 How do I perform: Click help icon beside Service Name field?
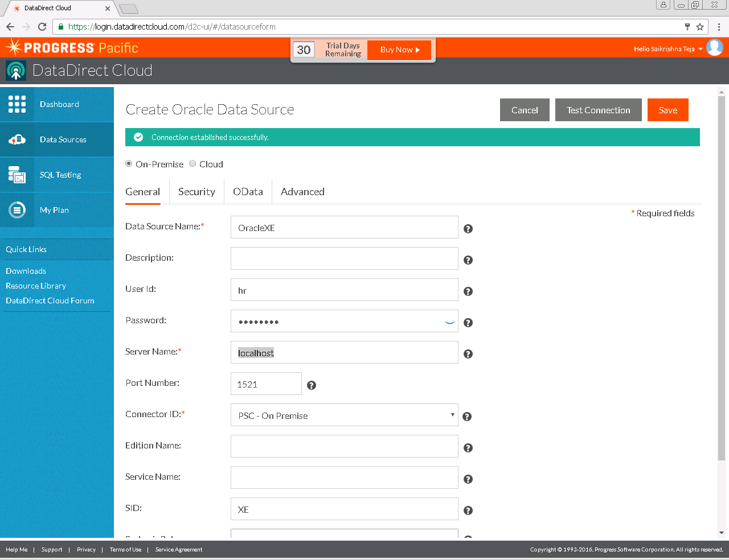(468, 479)
